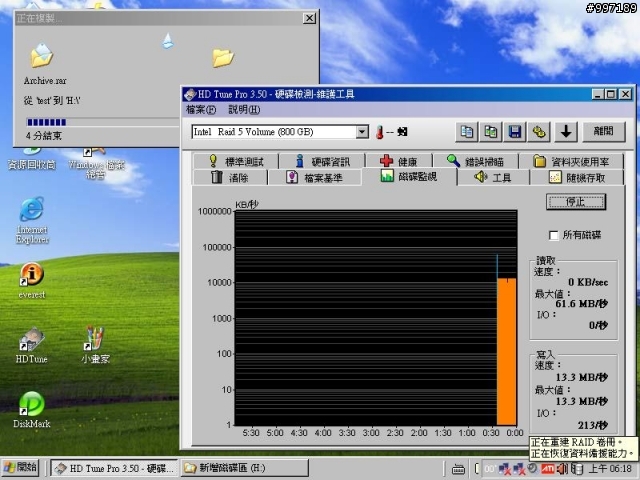Screen dimensions: 640x480
Task: Click the orange write-speed bar in graph
Action: click(507, 352)
